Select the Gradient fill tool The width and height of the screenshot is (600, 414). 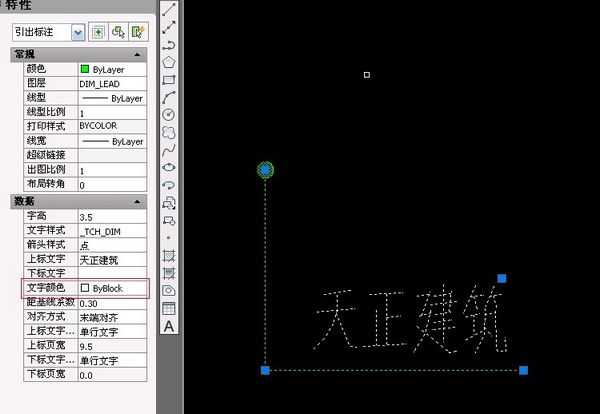[x=169, y=273]
